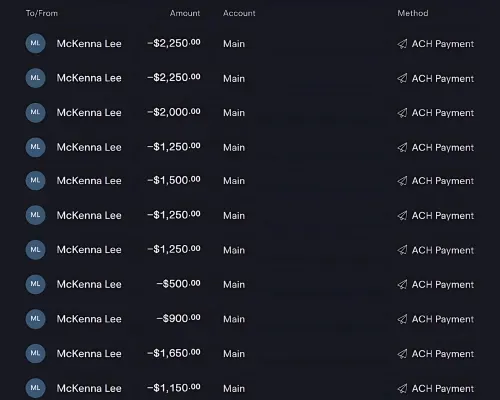The width and height of the screenshot is (500, 400).
Task: Click the Method column header
Action: click(413, 13)
